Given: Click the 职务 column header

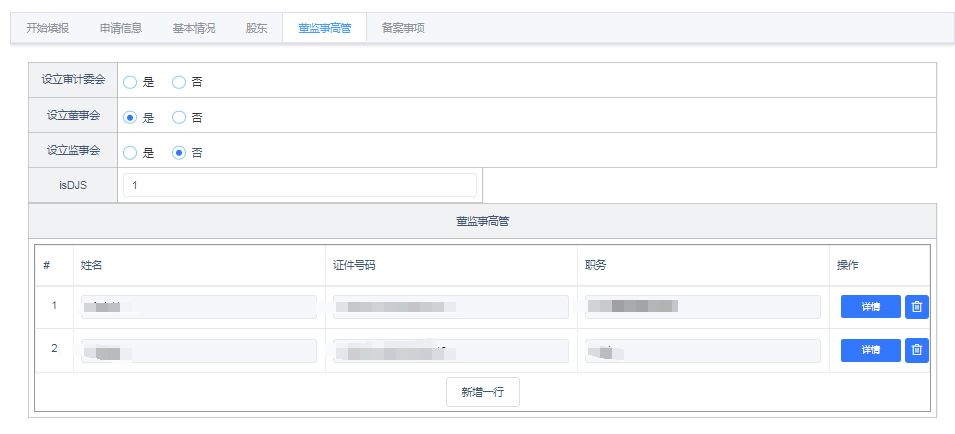Looking at the screenshot, I should [595, 266].
